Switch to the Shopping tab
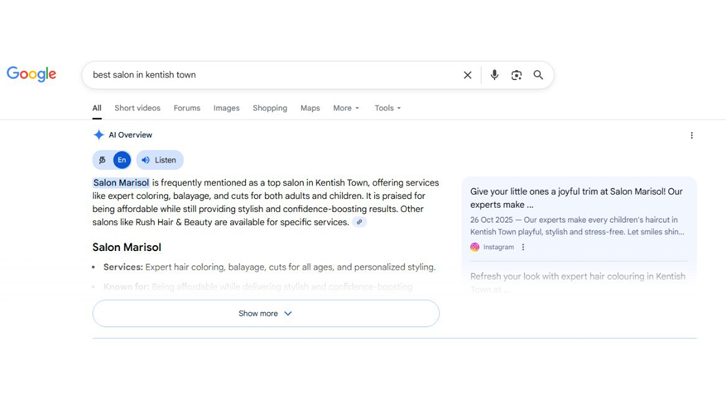Viewport: 726px width, 400px height. click(x=270, y=108)
